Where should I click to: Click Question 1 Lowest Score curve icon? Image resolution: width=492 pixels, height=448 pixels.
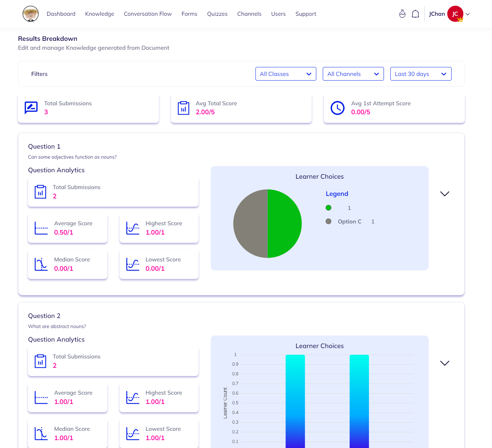133,264
